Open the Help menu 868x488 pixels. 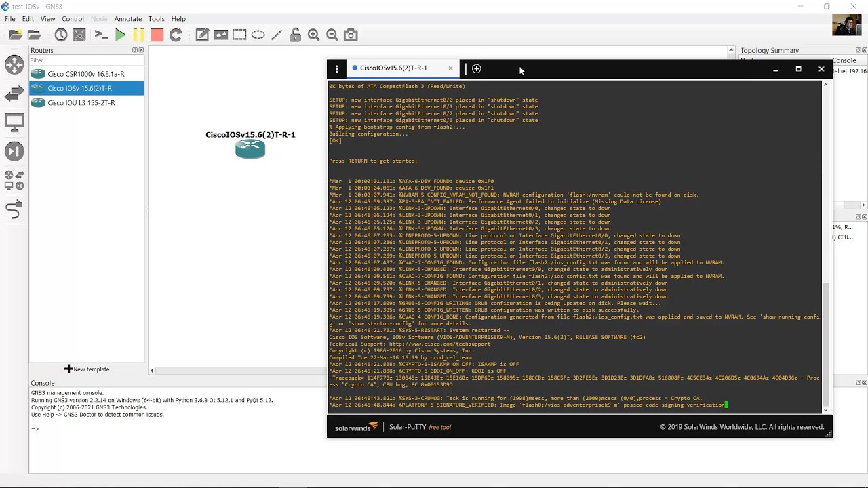point(178,19)
